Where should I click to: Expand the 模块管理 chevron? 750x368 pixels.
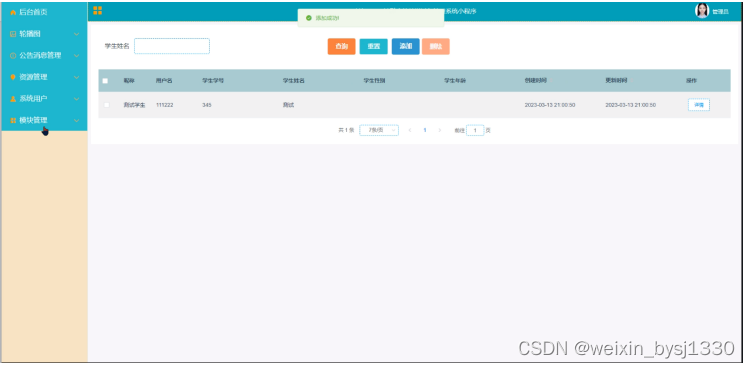tap(77, 120)
